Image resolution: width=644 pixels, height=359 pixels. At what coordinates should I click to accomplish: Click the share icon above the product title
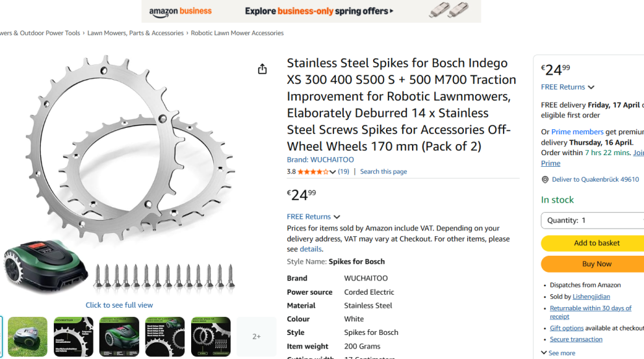click(x=262, y=69)
